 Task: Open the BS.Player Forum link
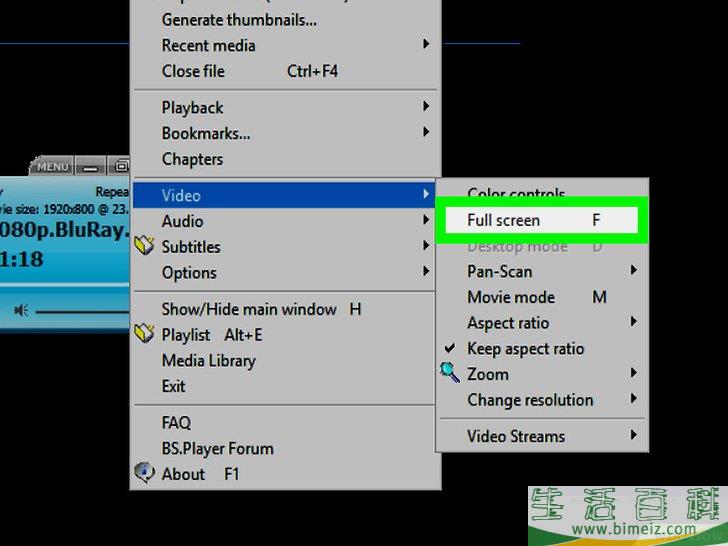click(217, 448)
